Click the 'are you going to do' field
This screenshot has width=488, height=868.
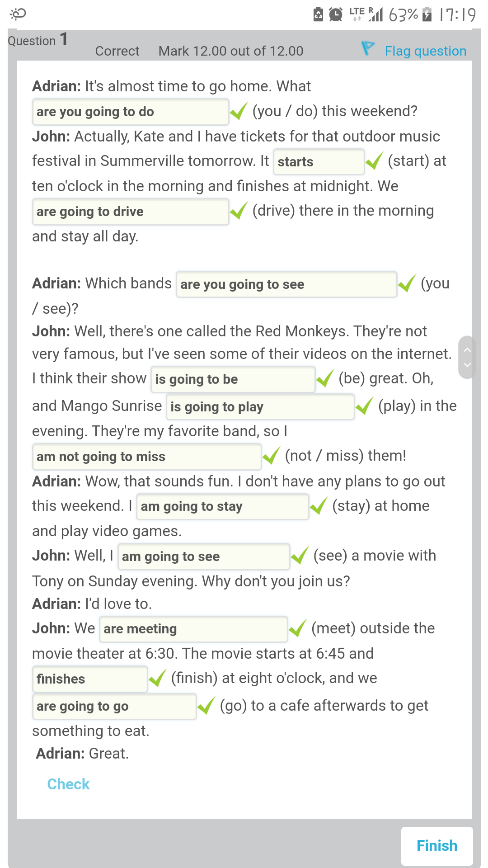click(131, 112)
